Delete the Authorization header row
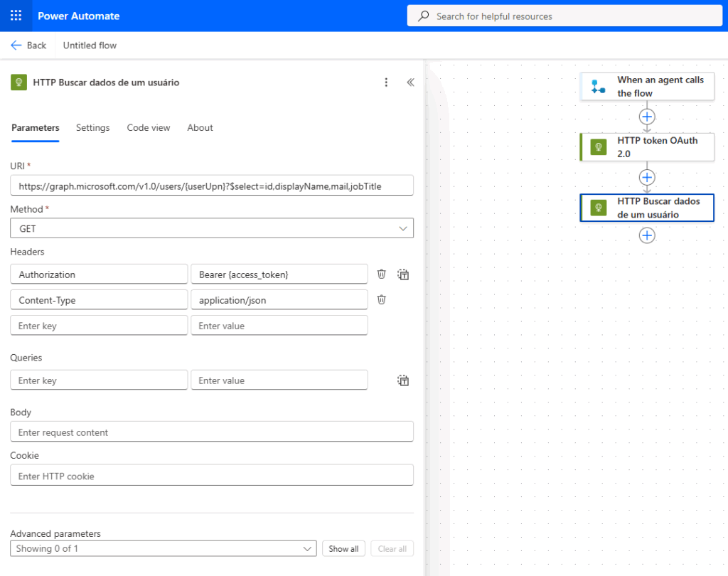 [x=381, y=274]
